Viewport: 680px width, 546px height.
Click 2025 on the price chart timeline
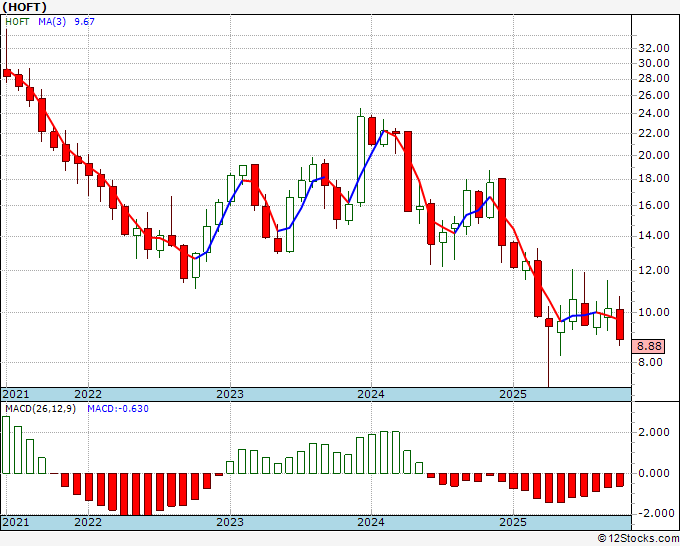513,394
